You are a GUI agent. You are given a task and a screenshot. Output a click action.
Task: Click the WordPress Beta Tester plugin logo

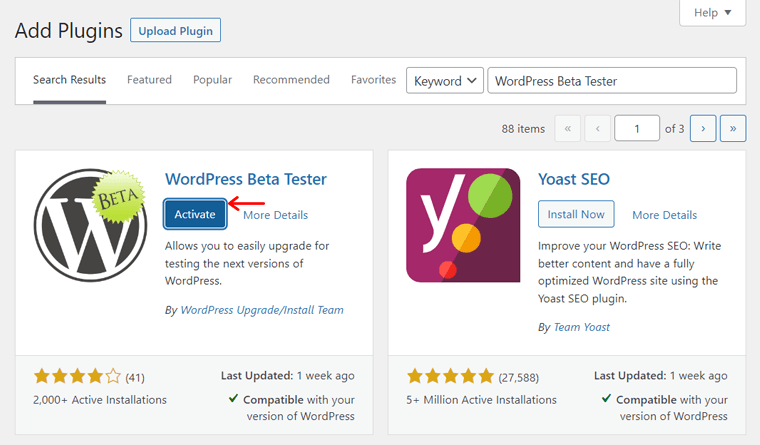[91, 225]
